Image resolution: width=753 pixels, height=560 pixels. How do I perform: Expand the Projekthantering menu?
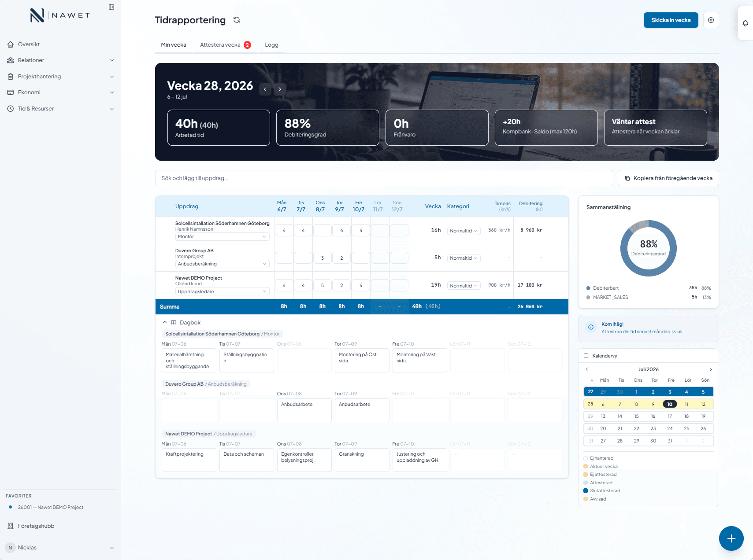pos(112,77)
